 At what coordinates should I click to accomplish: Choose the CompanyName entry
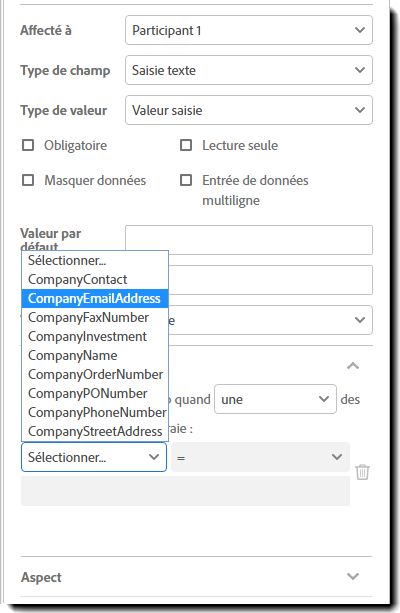95,355
